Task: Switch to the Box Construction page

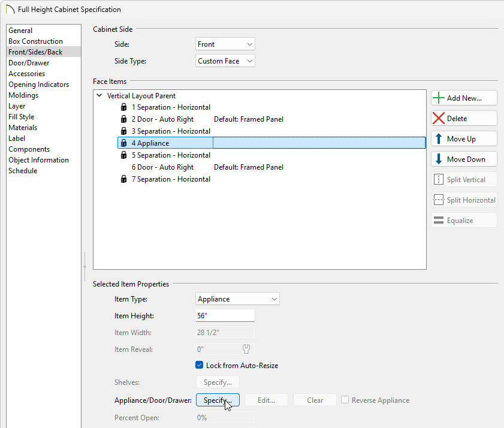Action: point(35,41)
